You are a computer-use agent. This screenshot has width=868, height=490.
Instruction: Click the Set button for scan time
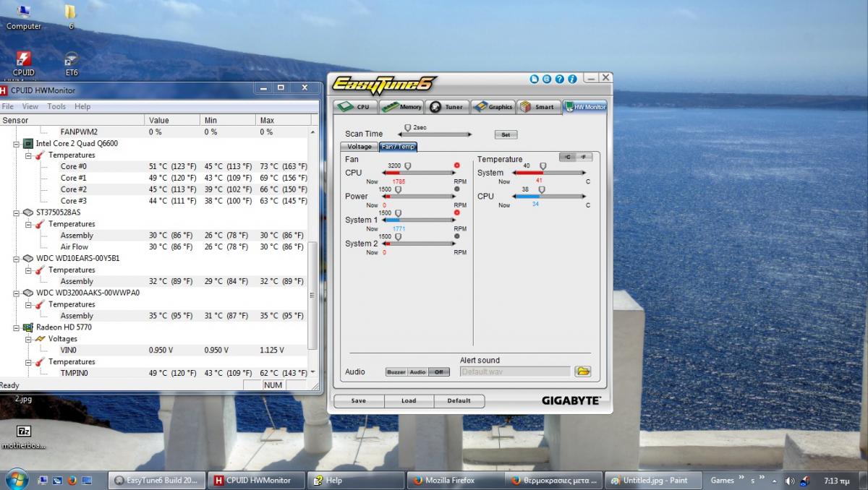pos(506,134)
